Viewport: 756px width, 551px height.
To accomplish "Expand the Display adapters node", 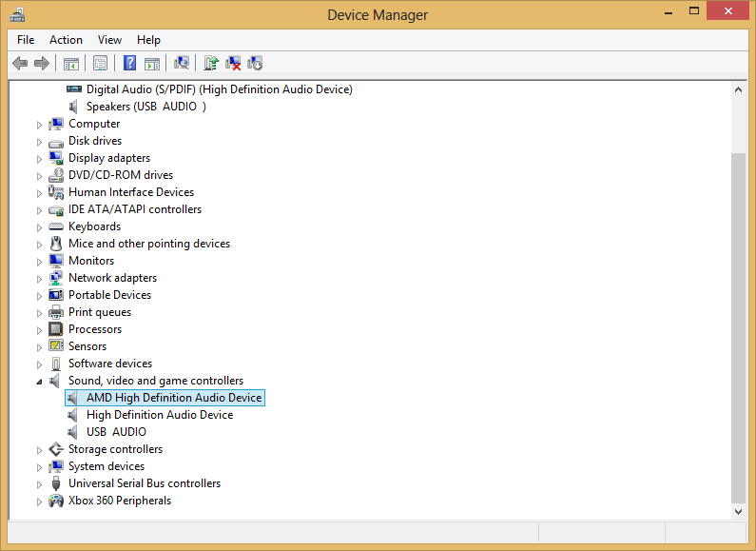I will click(x=39, y=159).
